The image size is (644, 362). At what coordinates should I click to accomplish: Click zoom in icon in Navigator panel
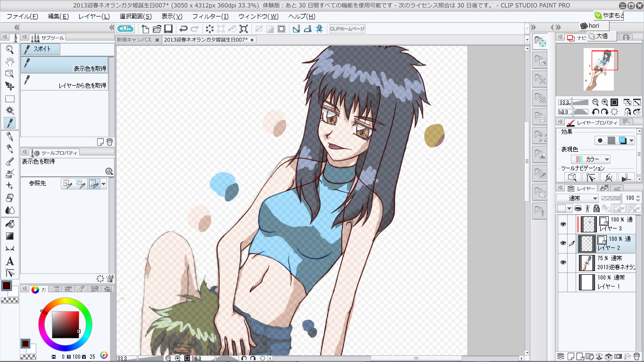tap(605, 102)
